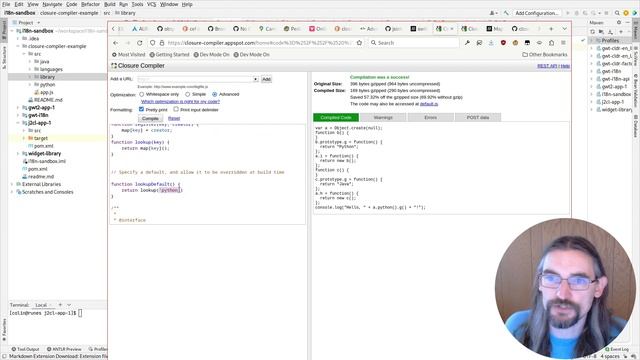
Task: Bookmark the page with the star icon
Action: click(359, 43)
